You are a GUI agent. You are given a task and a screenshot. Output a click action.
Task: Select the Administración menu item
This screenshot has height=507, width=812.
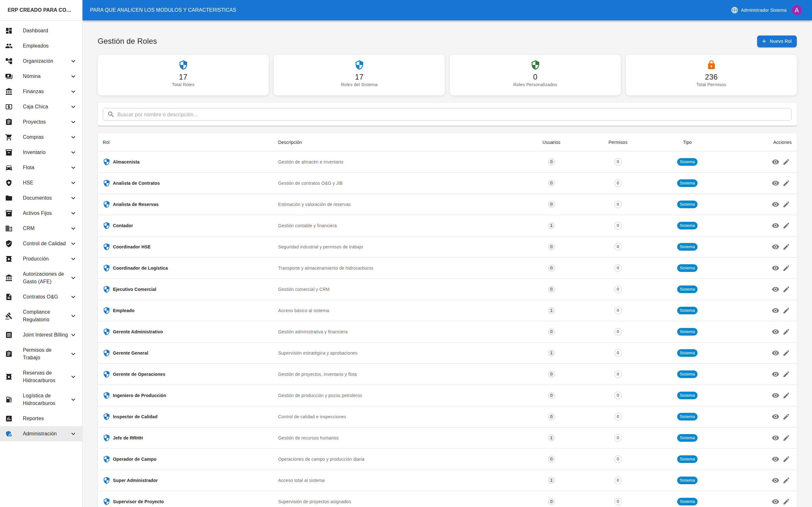pos(40,433)
